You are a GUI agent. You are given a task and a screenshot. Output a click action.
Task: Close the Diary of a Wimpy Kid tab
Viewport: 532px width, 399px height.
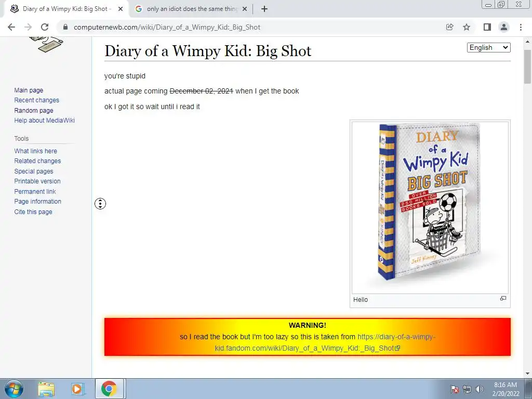121,9
